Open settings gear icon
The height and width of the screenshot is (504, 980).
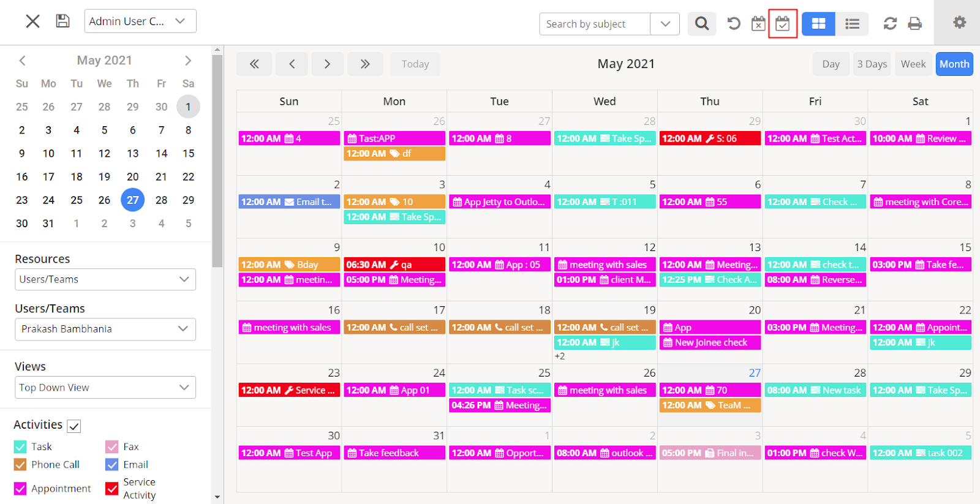pyautogui.click(x=959, y=23)
